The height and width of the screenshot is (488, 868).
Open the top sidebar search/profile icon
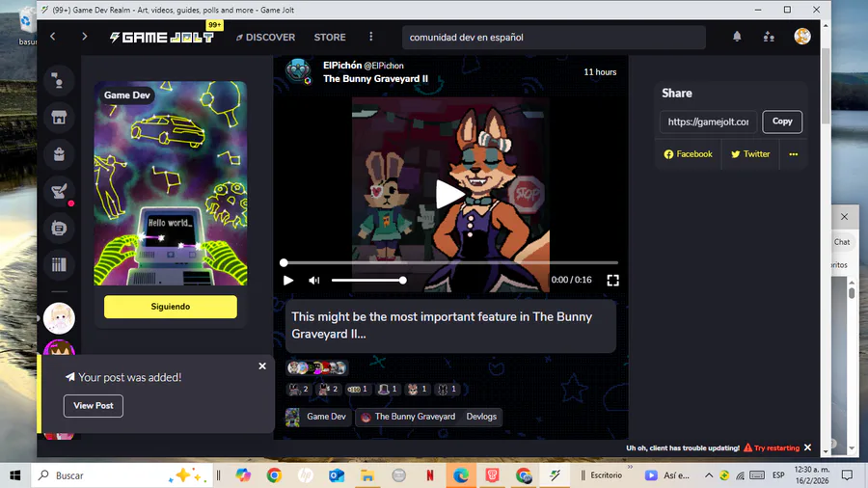(59, 81)
